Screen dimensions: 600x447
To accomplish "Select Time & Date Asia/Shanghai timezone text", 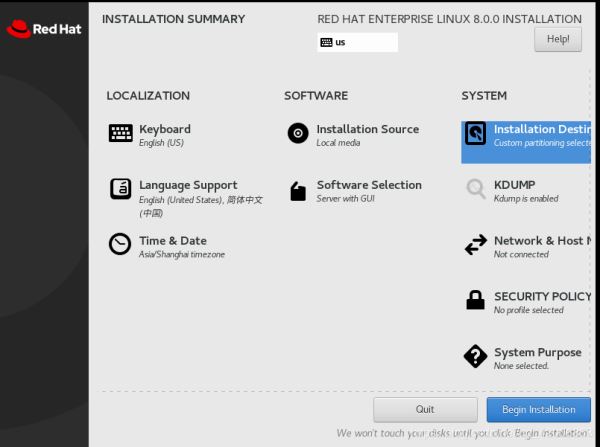I will pyautogui.click(x=182, y=255).
